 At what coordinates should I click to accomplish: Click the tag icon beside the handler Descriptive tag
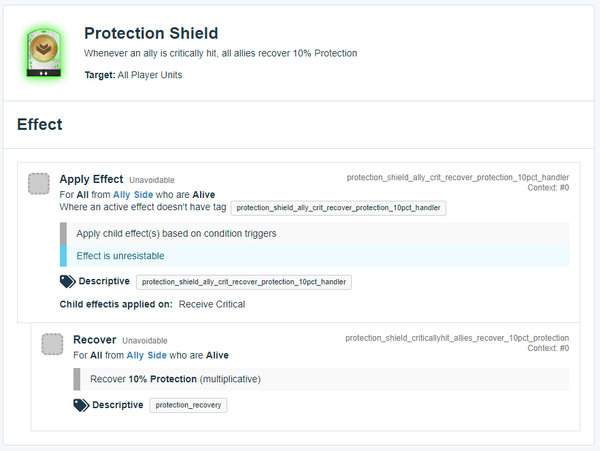(67, 282)
